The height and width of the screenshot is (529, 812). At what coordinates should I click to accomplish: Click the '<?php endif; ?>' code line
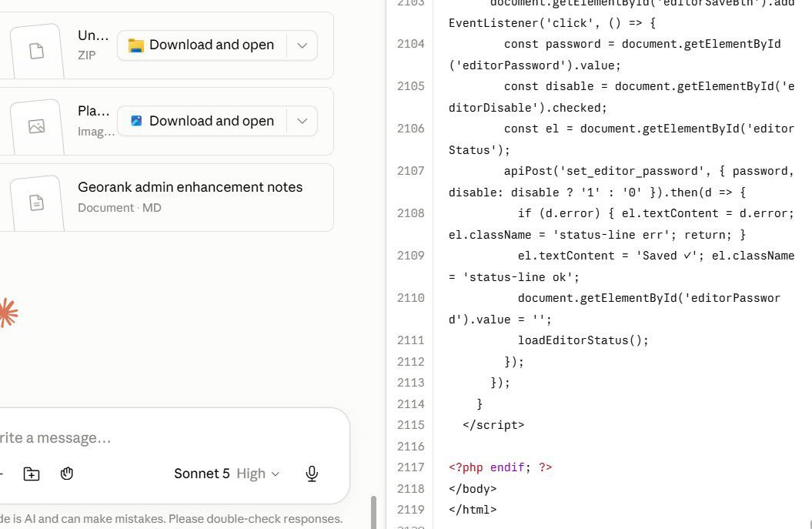pyautogui.click(x=500, y=467)
